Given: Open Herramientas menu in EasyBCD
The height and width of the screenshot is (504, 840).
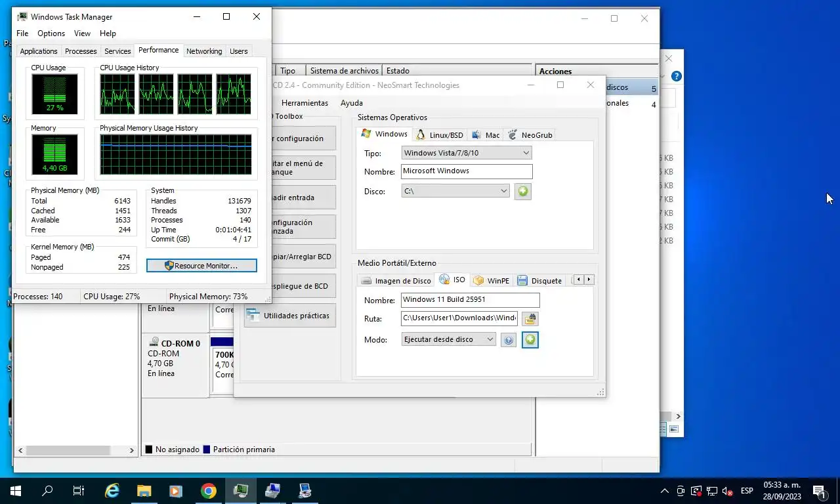Looking at the screenshot, I should click(x=304, y=103).
